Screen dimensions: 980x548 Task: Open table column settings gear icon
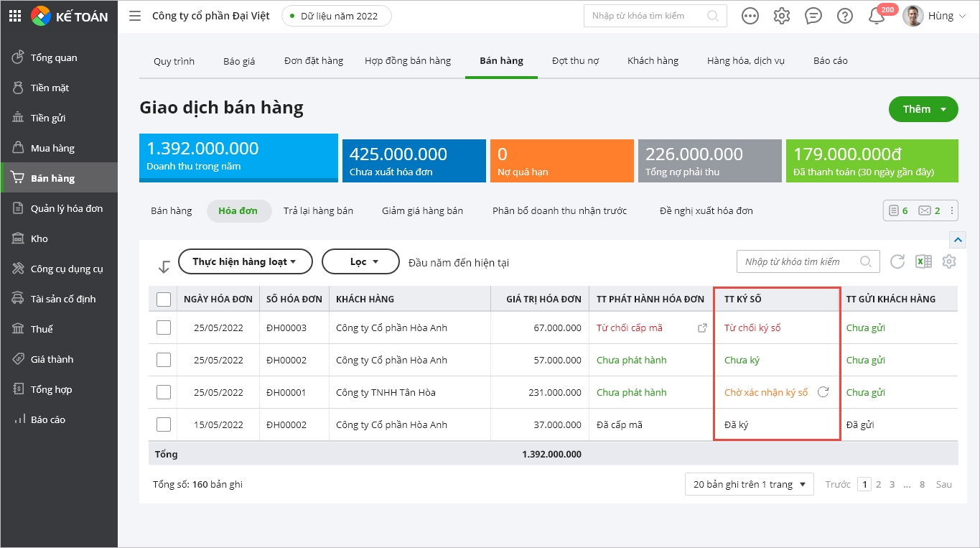click(949, 261)
